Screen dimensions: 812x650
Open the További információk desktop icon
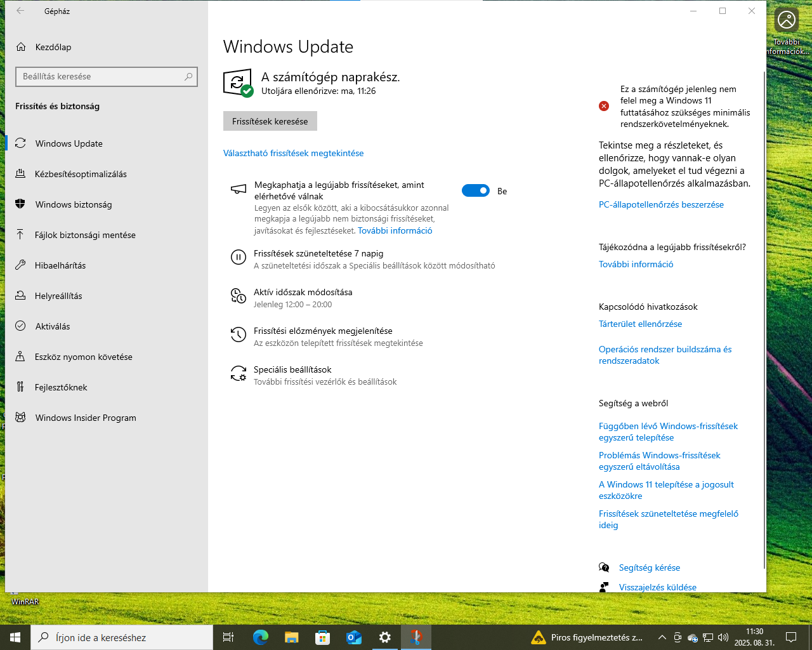click(x=787, y=32)
